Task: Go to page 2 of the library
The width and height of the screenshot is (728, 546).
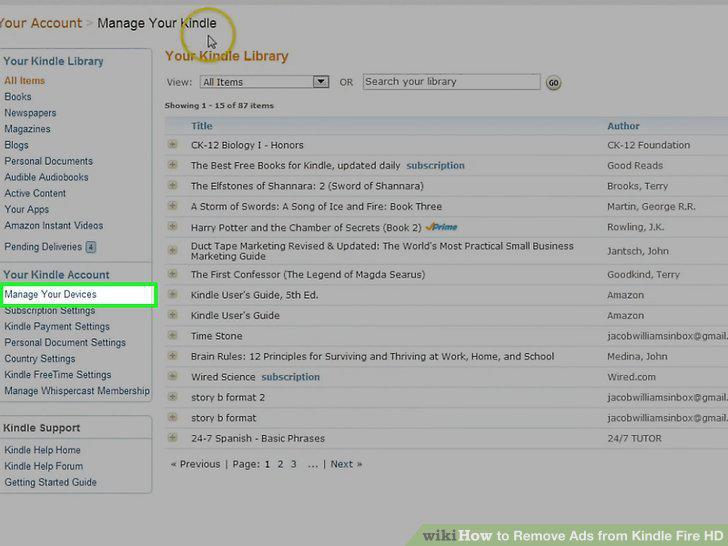Action: pos(280,464)
